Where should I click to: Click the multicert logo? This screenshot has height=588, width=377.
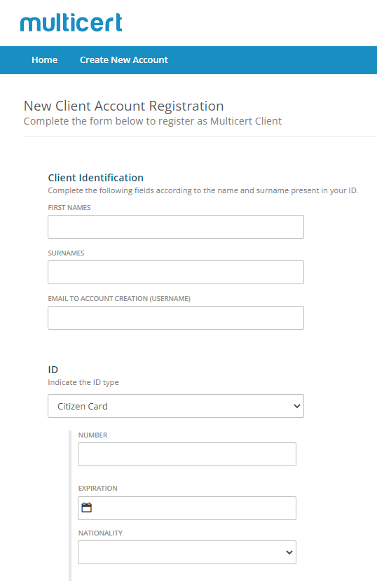tap(71, 23)
